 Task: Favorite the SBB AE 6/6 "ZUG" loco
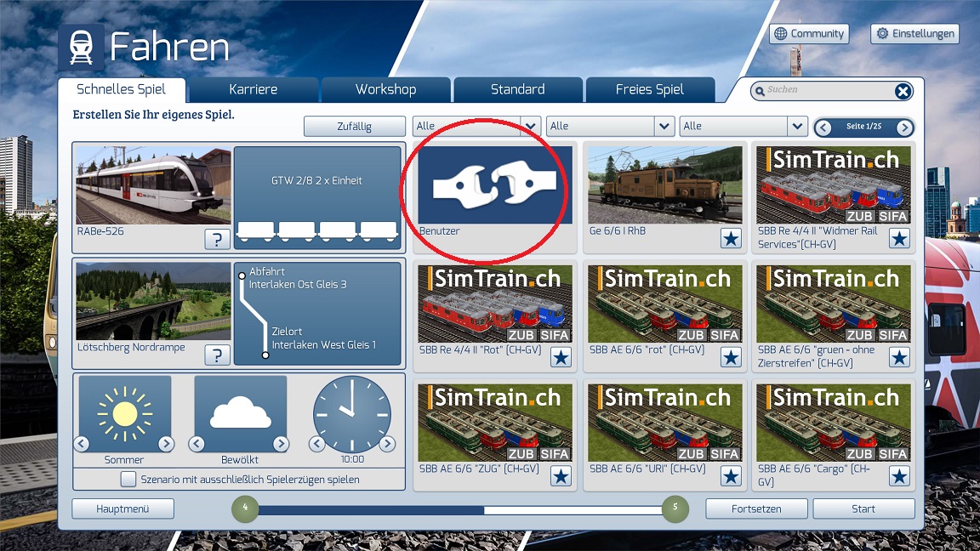[x=561, y=476]
